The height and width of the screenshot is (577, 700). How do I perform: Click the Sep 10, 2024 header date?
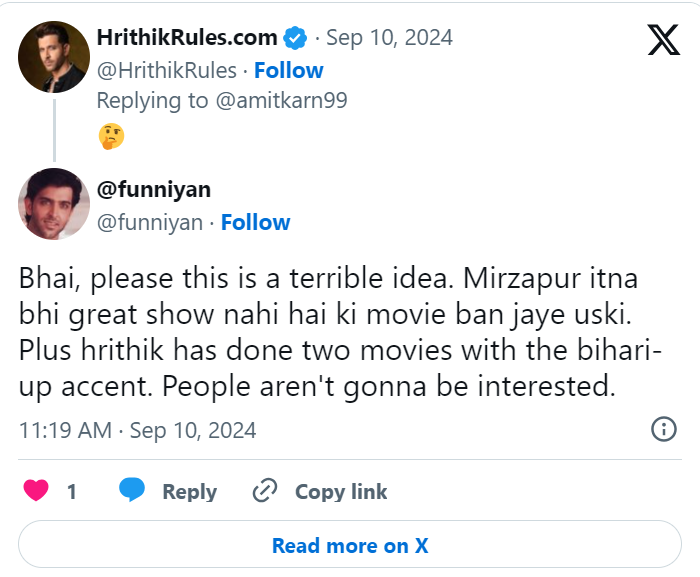389,38
